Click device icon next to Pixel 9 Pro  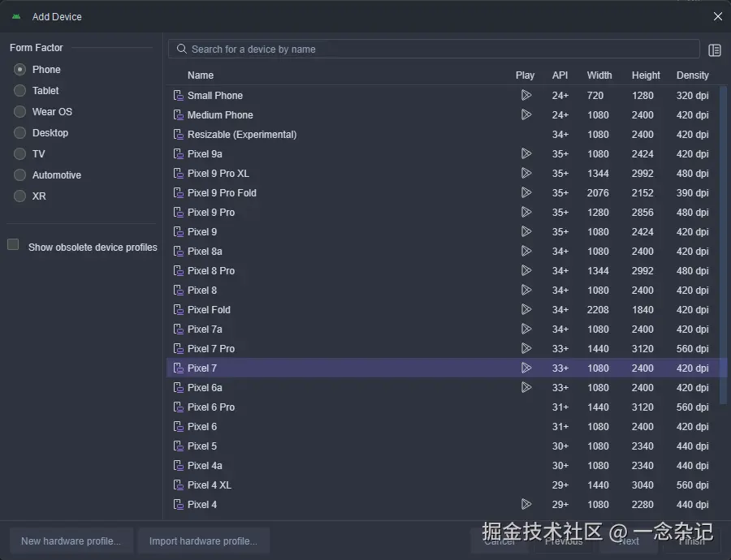coord(178,212)
